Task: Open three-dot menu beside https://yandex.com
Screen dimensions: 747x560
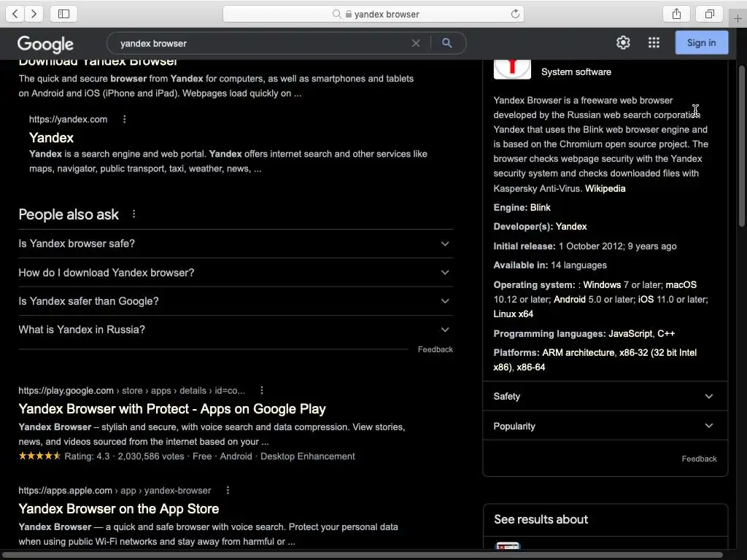Action: [x=124, y=119]
